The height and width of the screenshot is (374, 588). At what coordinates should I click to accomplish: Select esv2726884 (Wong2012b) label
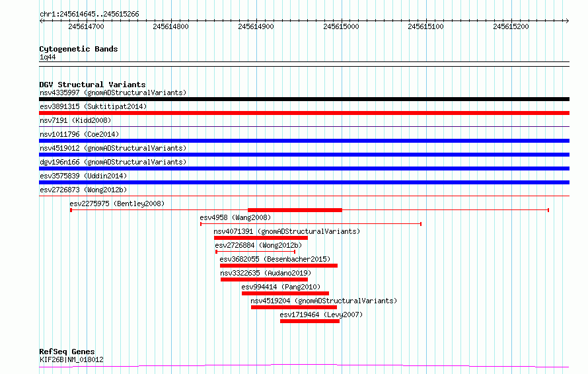point(258,245)
